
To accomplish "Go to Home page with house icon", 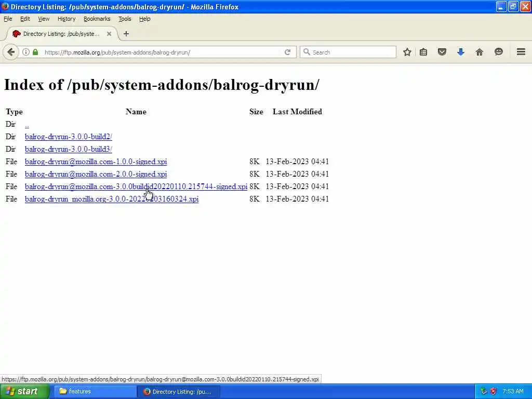I will 479,52.
